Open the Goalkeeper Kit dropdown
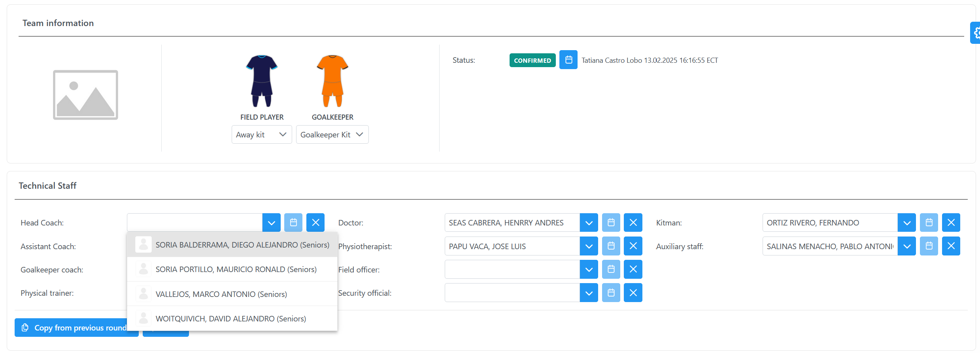Viewport: 980px width, 353px height. [x=332, y=135]
